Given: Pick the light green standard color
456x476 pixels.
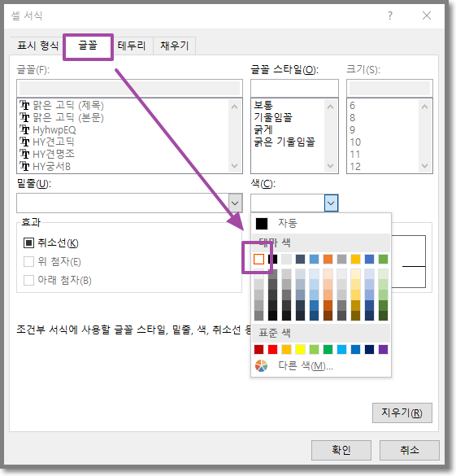Looking at the screenshot, I should pyautogui.click(x=314, y=349).
